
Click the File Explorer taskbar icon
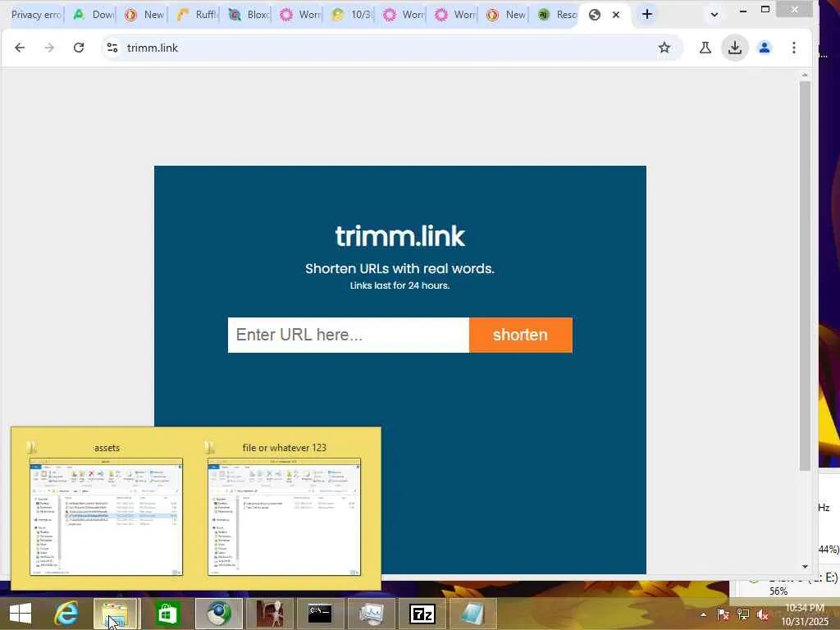(x=115, y=614)
